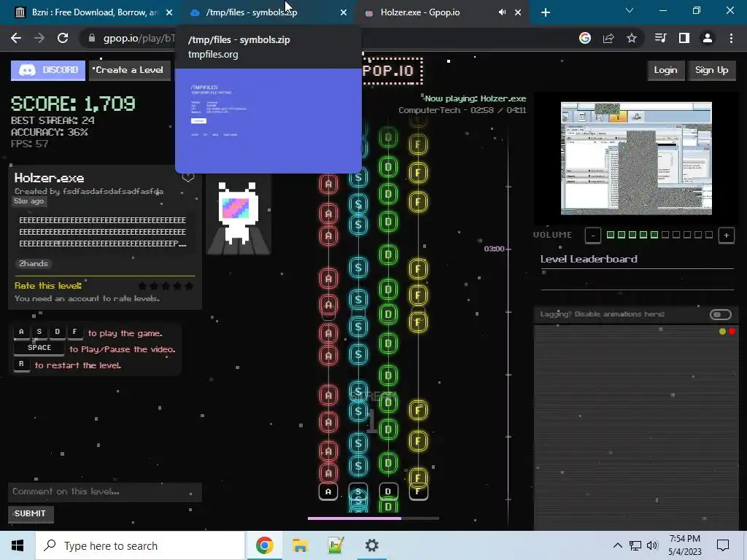Close the Holzer.exe Gpop.io tab
Viewport: 747px width, 560px height.
518,12
